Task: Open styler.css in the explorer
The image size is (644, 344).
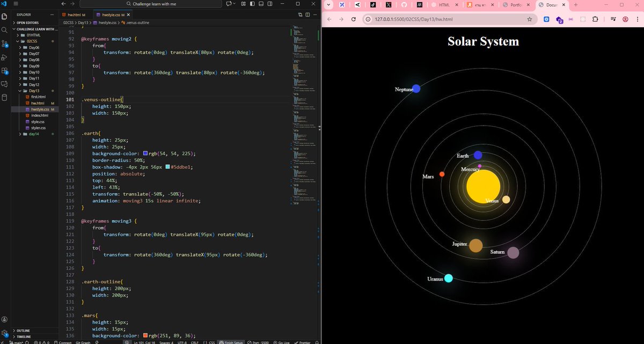Action: [38, 128]
